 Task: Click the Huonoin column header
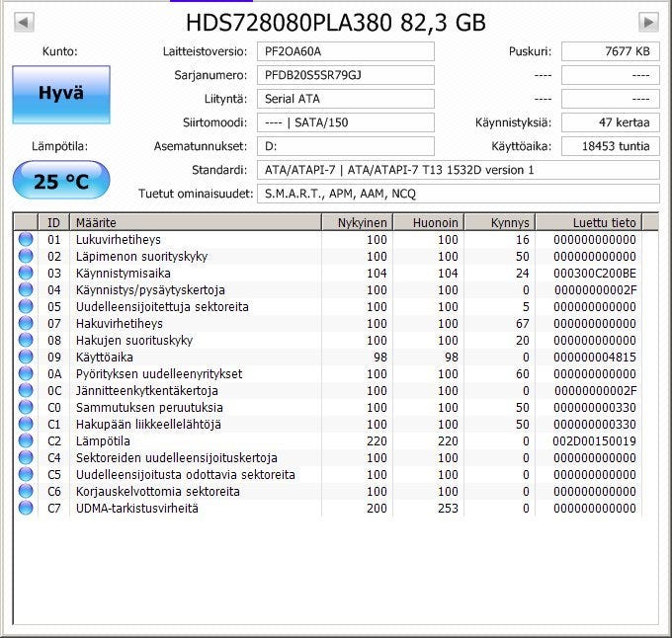(429, 222)
